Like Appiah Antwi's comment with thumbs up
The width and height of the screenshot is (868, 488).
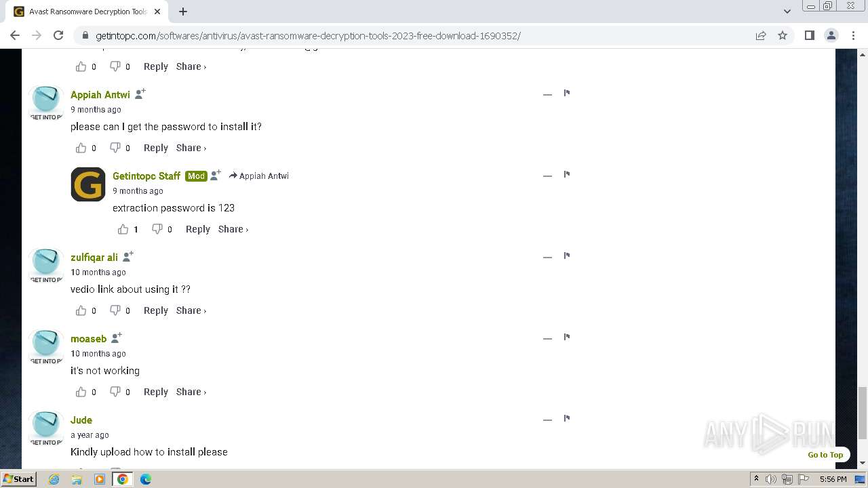pos(81,148)
